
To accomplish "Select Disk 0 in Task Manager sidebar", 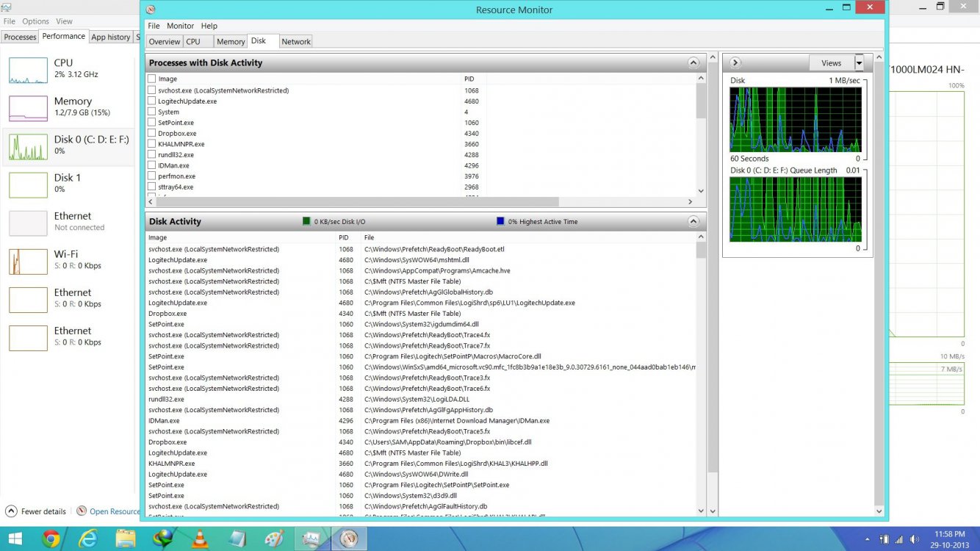I will pos(69,145).
